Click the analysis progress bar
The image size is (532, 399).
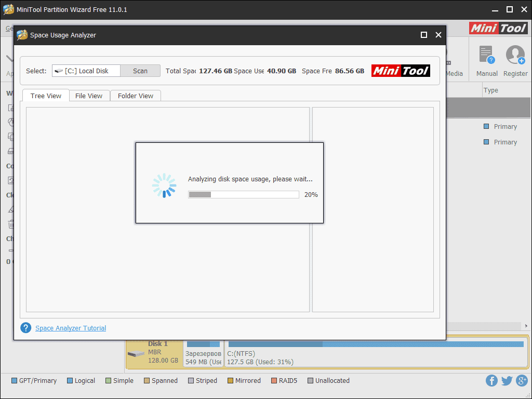tap(244, 194)
